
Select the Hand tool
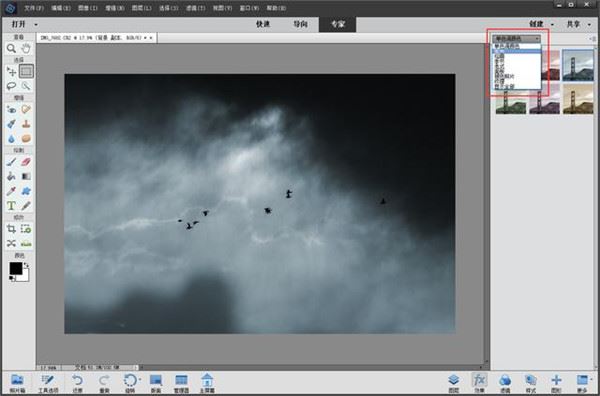pyautogui.click(x=26, y=49)
